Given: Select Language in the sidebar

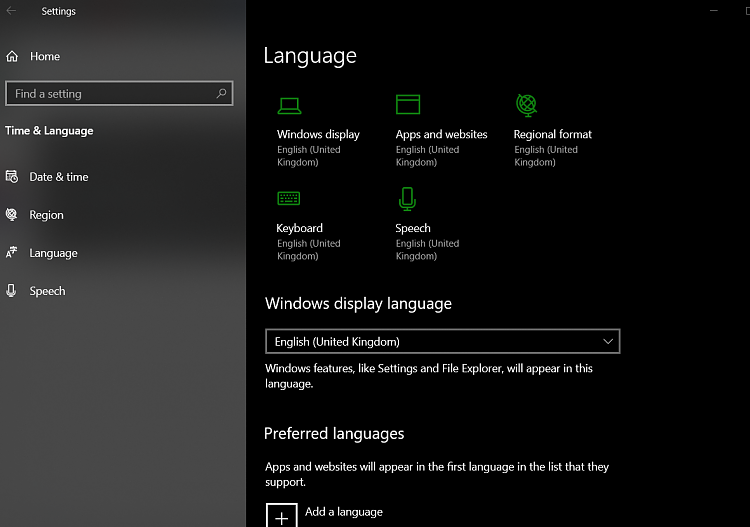Looking at the screenshot, I should point(53,253).
